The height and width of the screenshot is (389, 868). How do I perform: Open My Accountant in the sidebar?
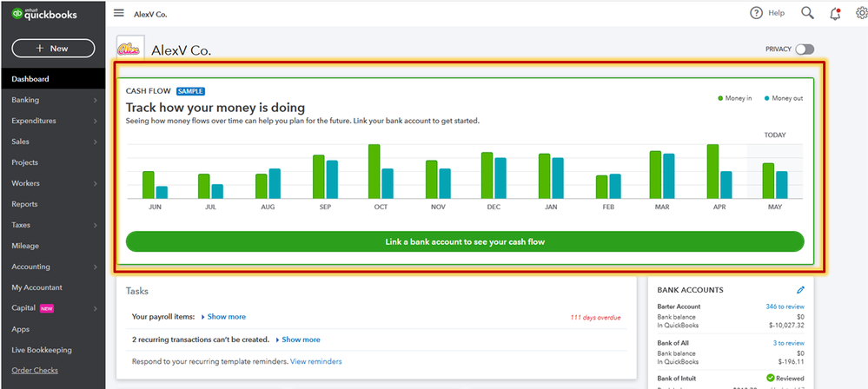tap(37, 287)
